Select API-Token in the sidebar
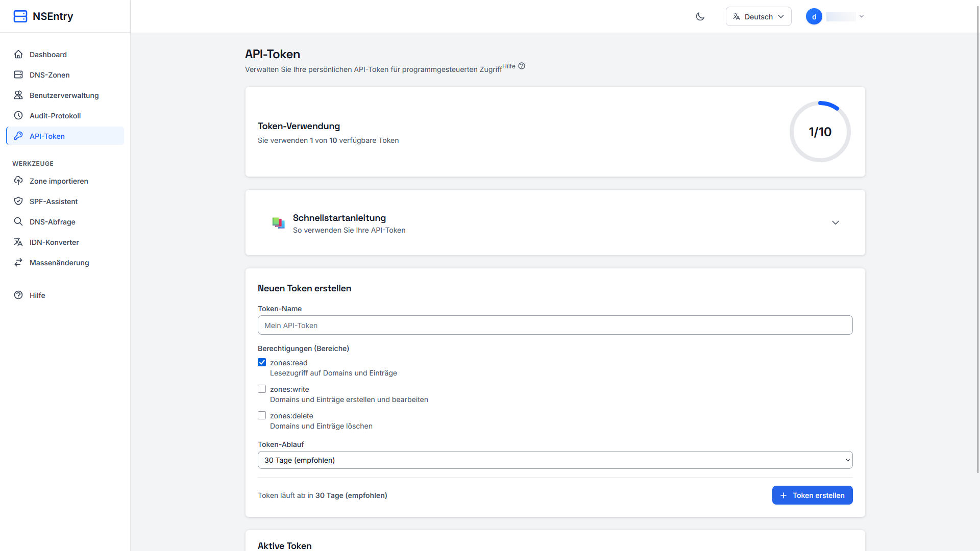This screenshot has height=551, width=980. click(65, 136)
